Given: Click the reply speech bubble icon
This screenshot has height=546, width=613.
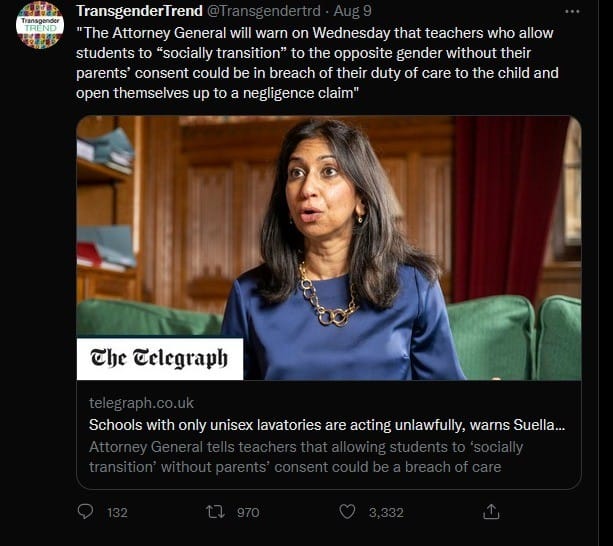Looking at the screenshot, I should pyautogui.click(x=85, y=512).
